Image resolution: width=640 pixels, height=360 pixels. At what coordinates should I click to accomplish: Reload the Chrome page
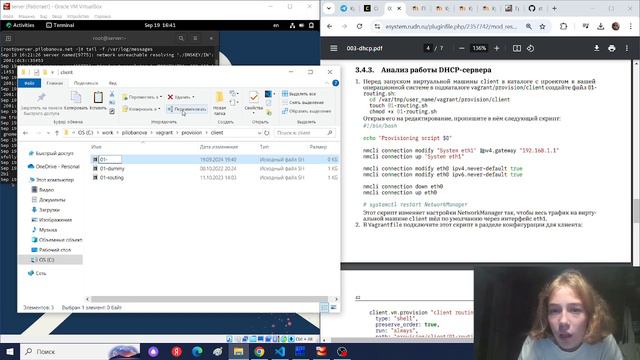pyautogui.click(x=359, y=26)
